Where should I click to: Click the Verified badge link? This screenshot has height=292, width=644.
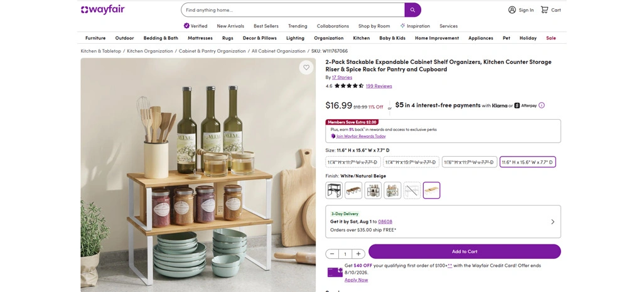coord(195,26)
